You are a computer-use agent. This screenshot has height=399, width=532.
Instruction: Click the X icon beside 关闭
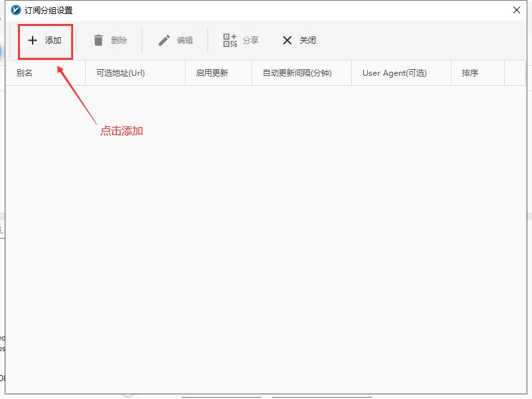[287, 41]
